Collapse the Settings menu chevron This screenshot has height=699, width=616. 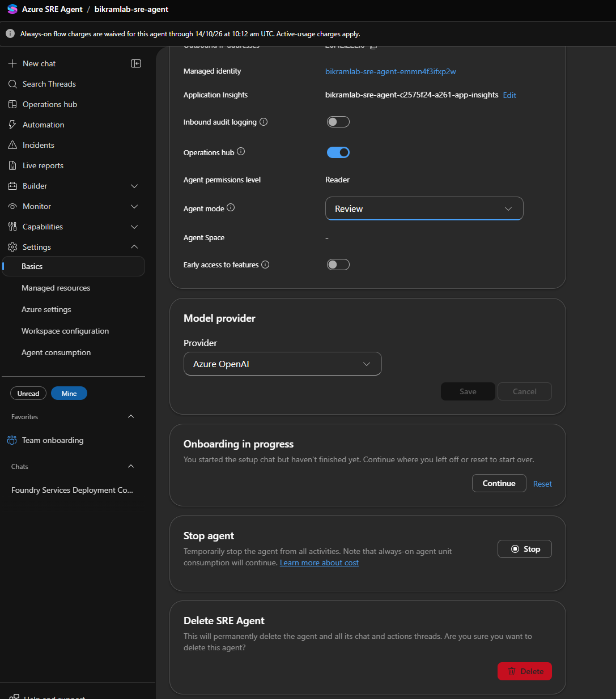[134, 247]
